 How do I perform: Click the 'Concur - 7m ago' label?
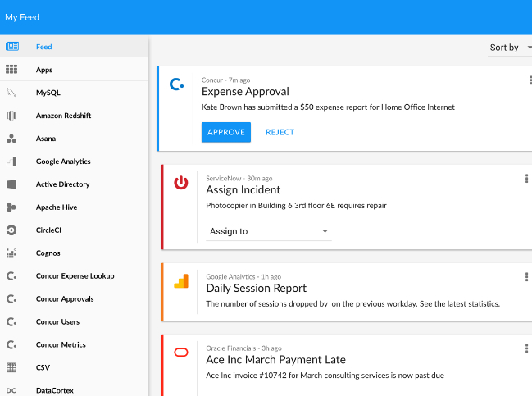[225, 80]
